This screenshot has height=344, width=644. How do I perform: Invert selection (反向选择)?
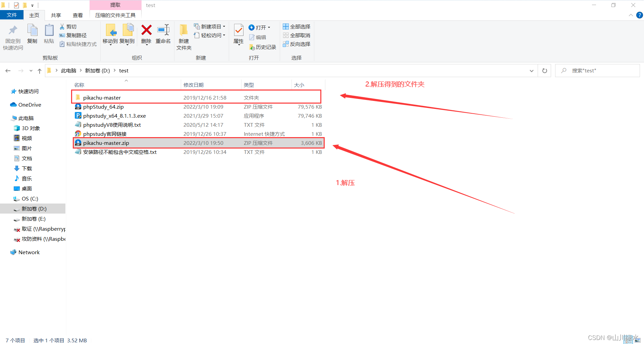pos(297,44)
